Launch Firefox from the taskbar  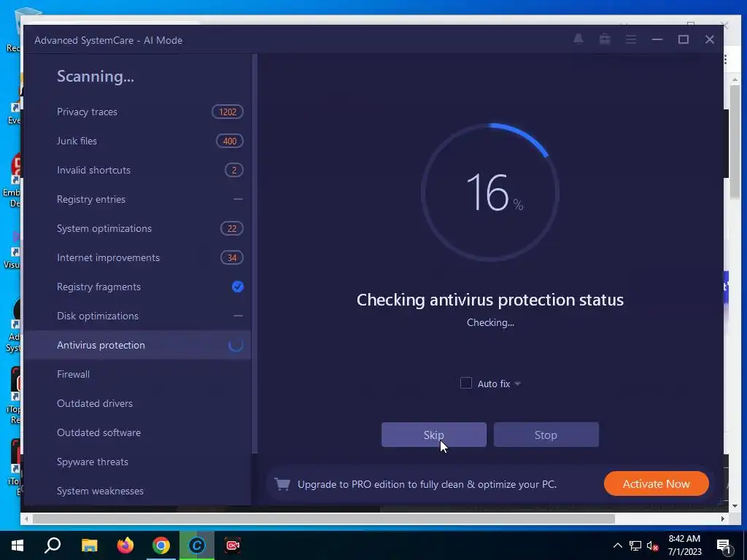125,545
